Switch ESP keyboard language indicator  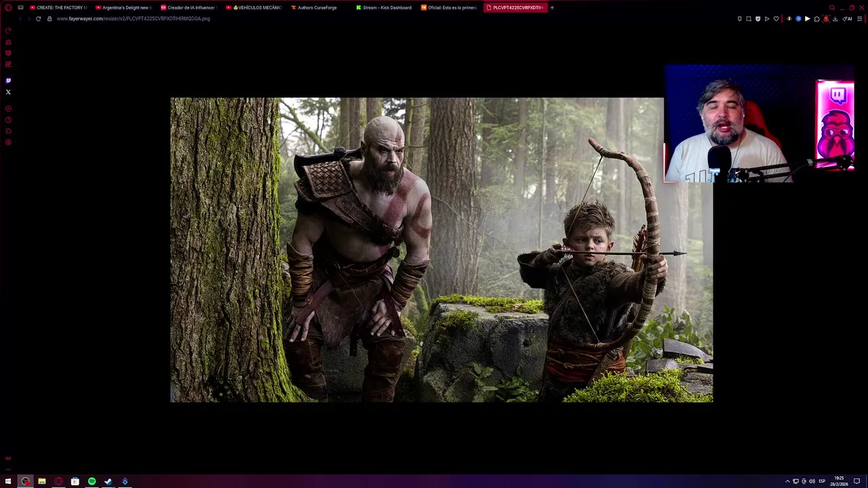pos(822,481)
